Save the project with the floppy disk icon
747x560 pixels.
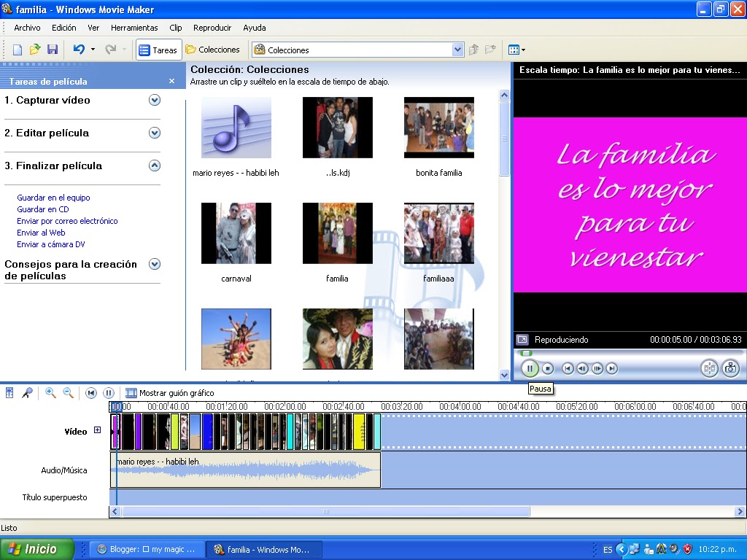click(53, 50)
